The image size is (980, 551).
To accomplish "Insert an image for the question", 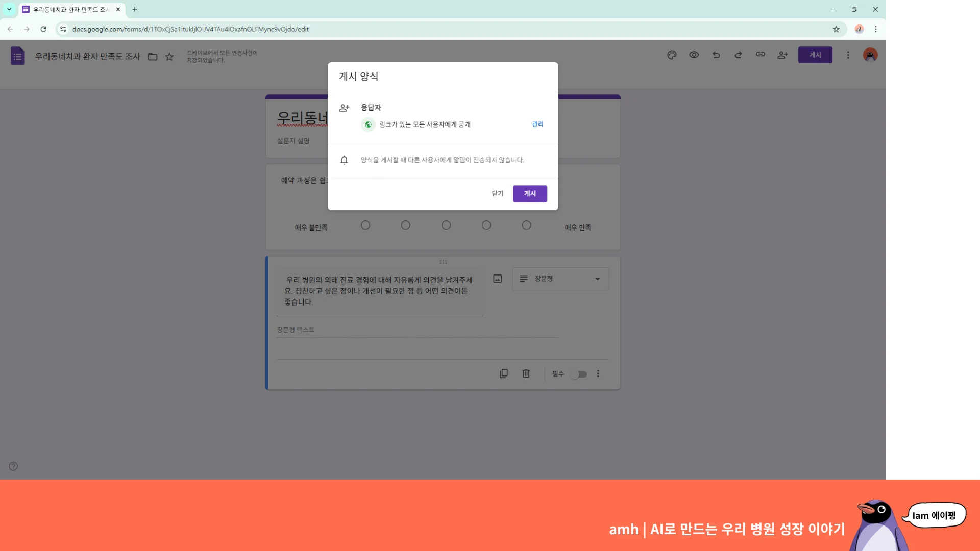I will click(x=497, y=279).
